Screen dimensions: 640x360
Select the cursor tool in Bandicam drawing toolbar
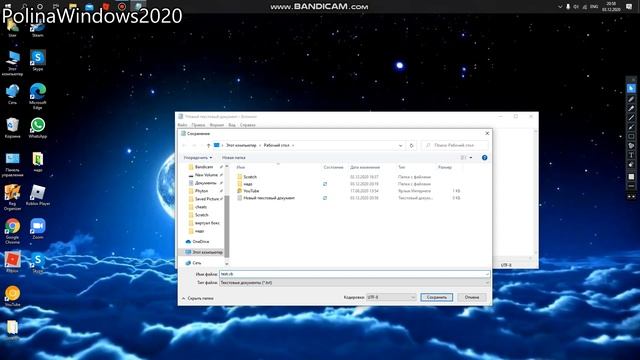coord(631,89)
